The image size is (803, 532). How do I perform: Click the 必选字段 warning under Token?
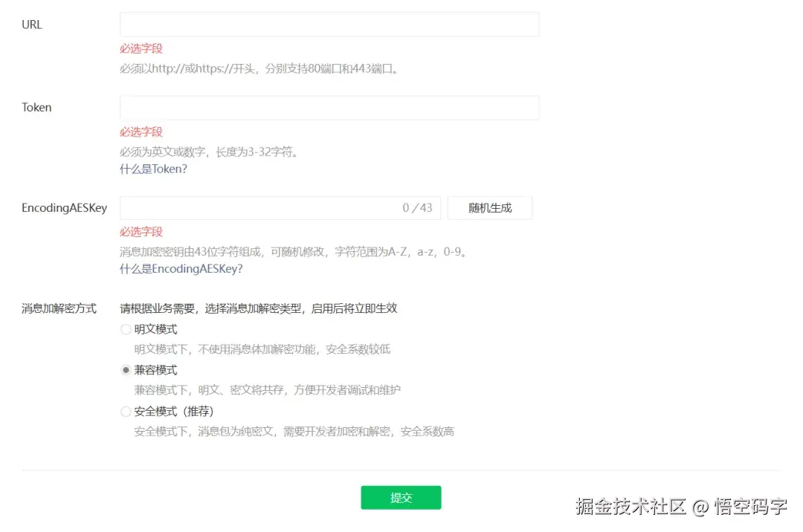(141, 132)
